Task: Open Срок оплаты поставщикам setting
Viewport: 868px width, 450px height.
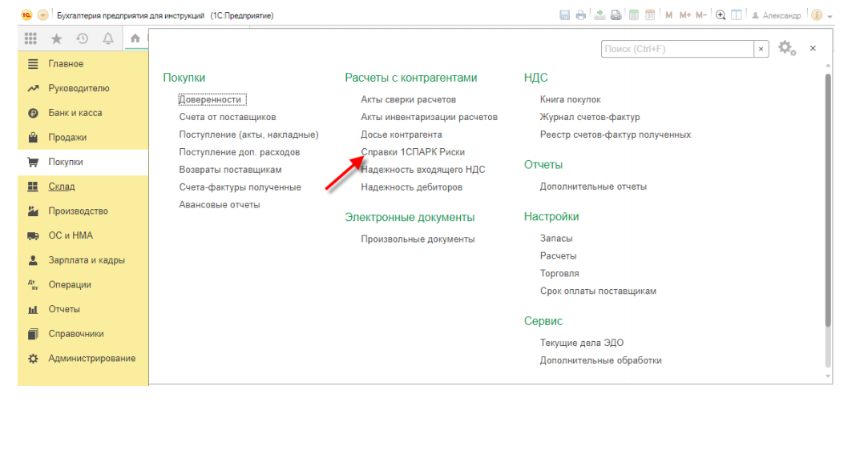Action: pyautogui.click(x=598, y=291)
